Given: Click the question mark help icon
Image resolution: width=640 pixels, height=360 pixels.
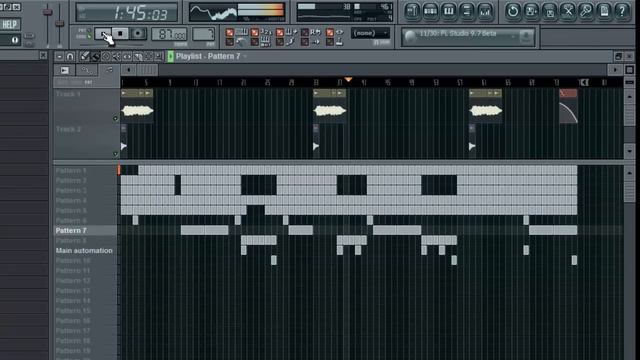Looking at the screenshot, I should click(x=622, y=11).
